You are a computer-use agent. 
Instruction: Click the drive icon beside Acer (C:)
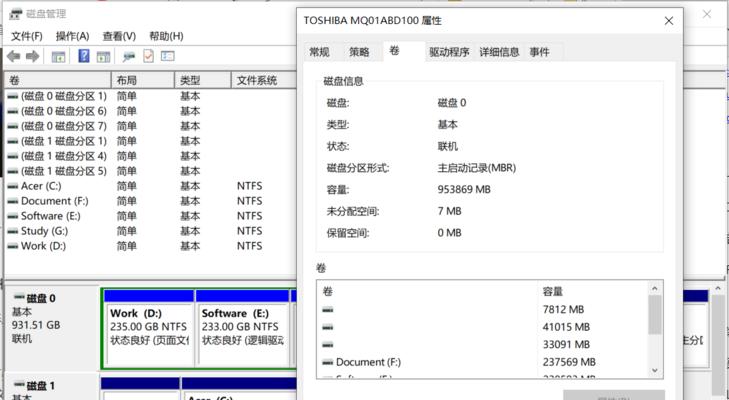click(13, 187)
